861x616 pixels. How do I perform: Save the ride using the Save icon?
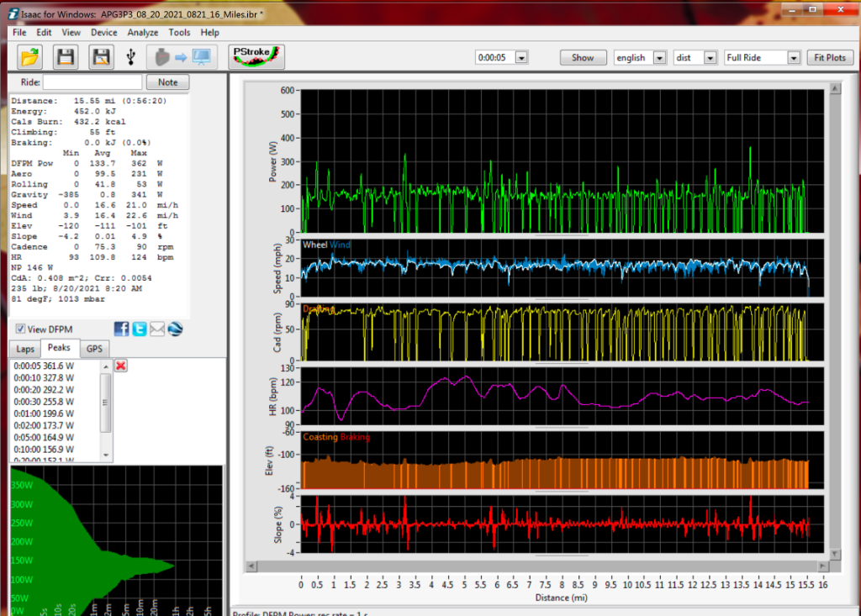(x=66, y=57)
